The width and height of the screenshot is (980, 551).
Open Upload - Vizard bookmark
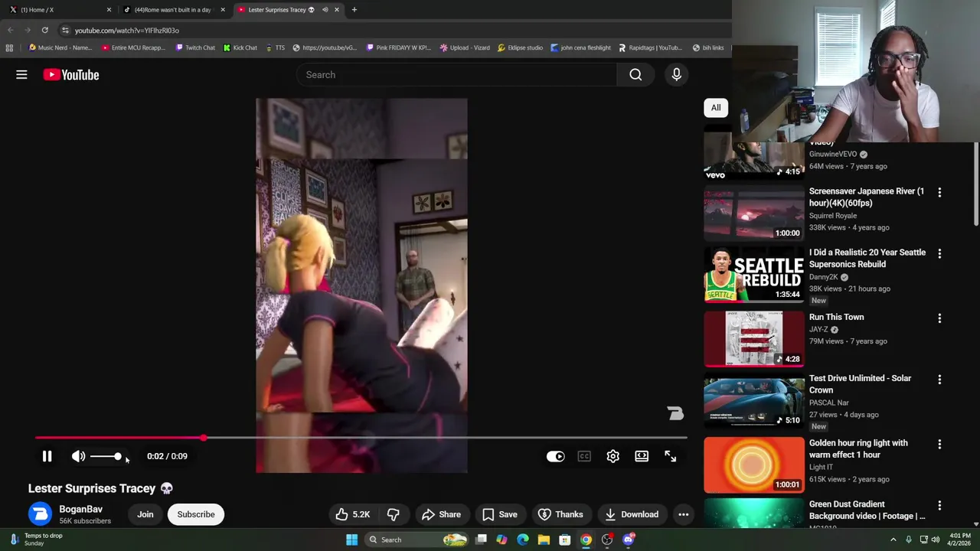coord(465,47)
